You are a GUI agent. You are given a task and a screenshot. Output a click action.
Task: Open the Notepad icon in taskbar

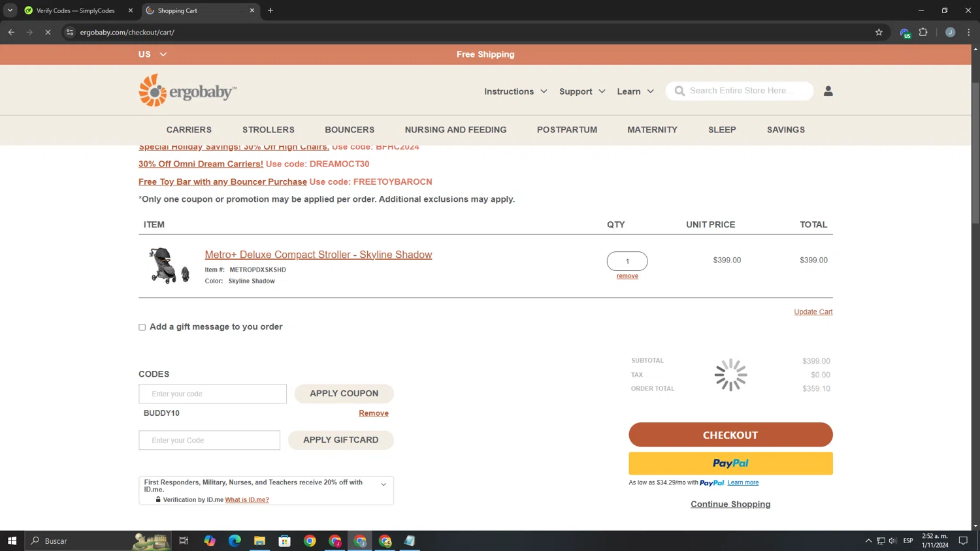[x=410, y=541]
